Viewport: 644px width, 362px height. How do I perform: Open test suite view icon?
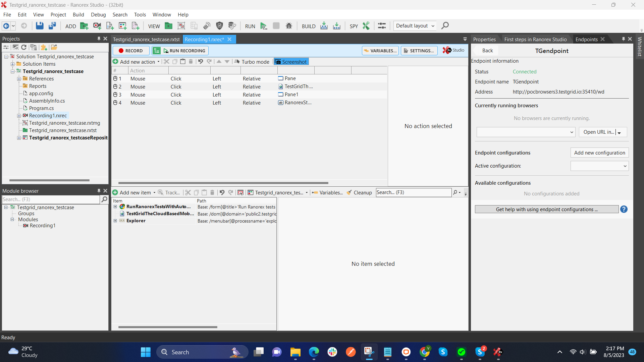(x=168, y=26)
